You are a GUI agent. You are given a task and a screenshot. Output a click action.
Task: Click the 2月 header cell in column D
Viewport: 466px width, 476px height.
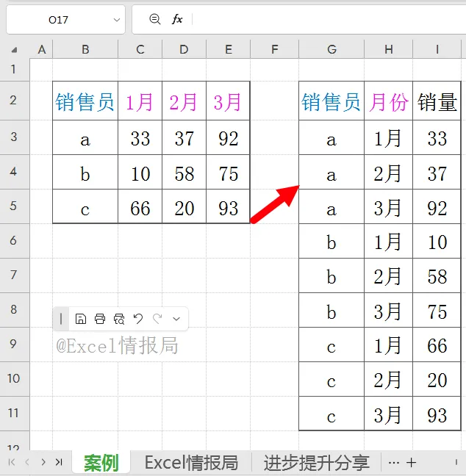click(x=184, y=101)
